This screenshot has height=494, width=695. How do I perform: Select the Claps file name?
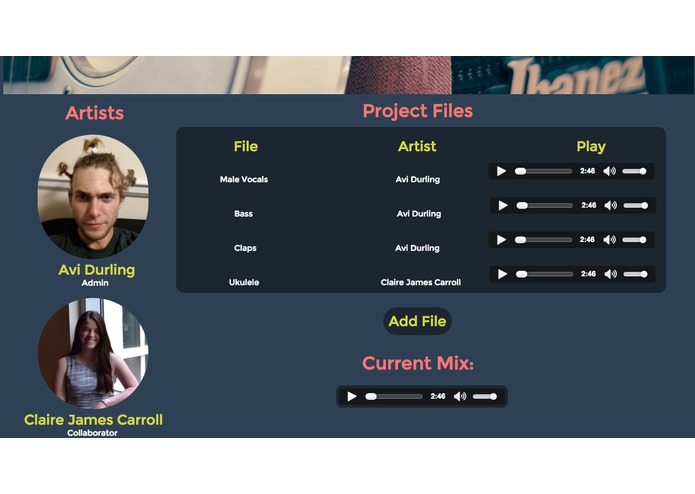(245, 248)
